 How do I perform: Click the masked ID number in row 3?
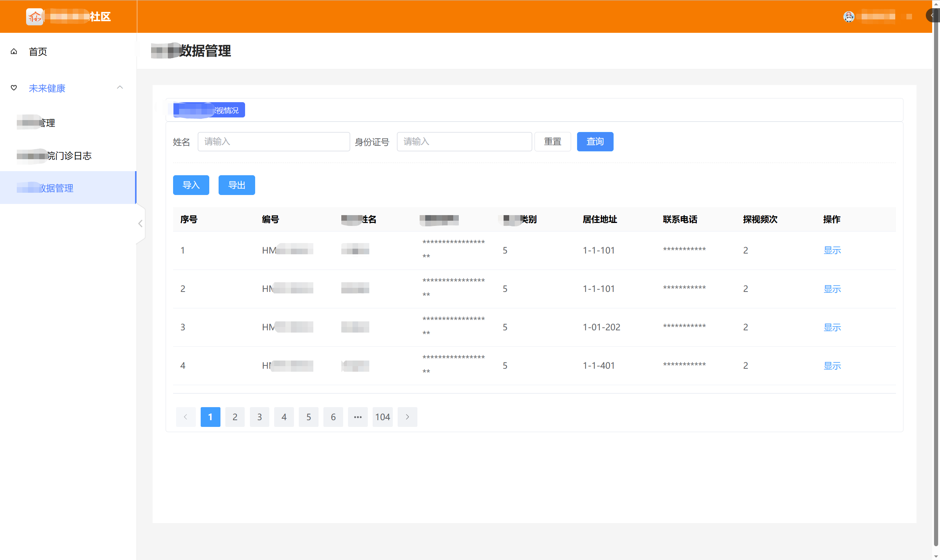point(453,326)
